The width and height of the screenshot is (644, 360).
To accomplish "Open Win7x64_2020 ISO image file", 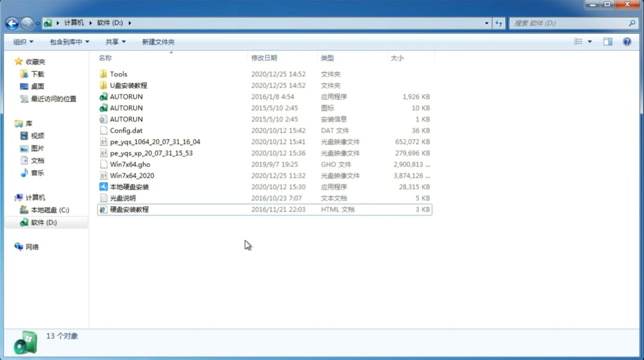I will tap(132, 176).
